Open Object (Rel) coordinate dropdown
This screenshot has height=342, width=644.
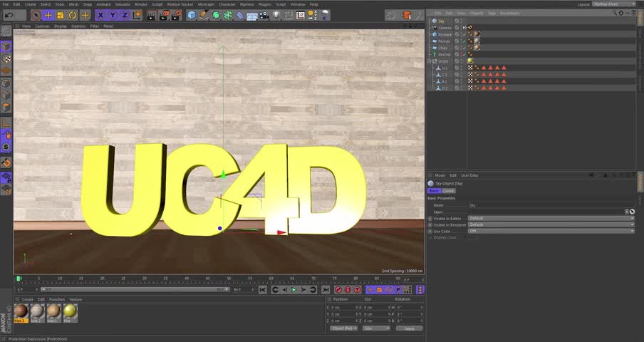coord(344,328)
